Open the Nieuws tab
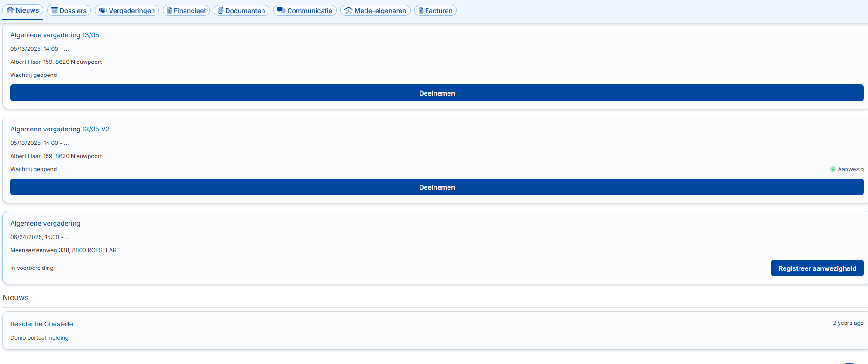Screen dimensions: 868x364 click(x=23, y=10)
